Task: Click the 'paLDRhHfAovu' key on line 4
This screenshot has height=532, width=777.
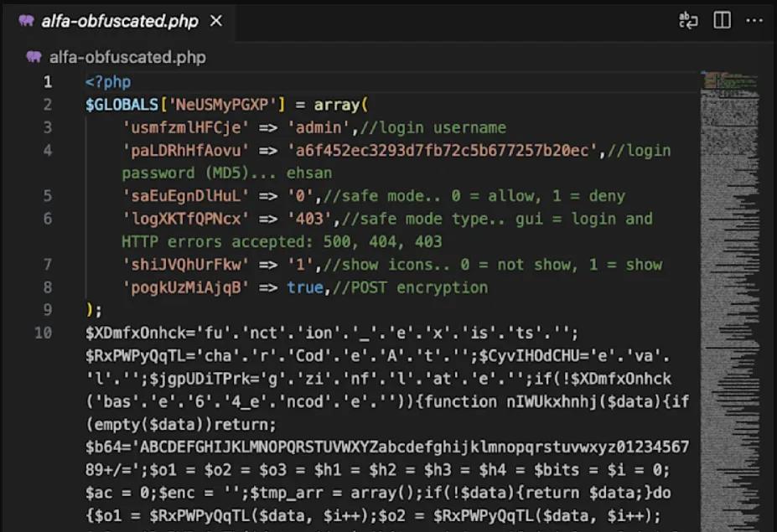Action: (x=186, y=151)
